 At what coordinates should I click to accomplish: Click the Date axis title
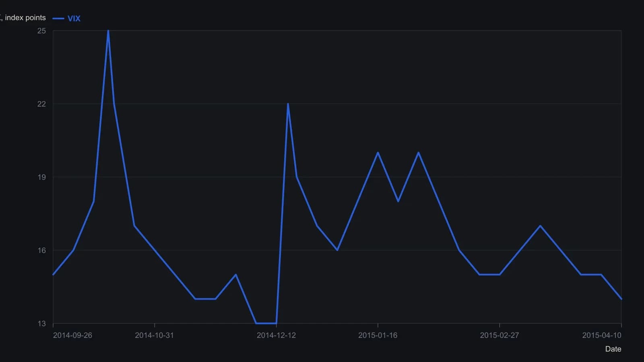(x=613, y=349)
